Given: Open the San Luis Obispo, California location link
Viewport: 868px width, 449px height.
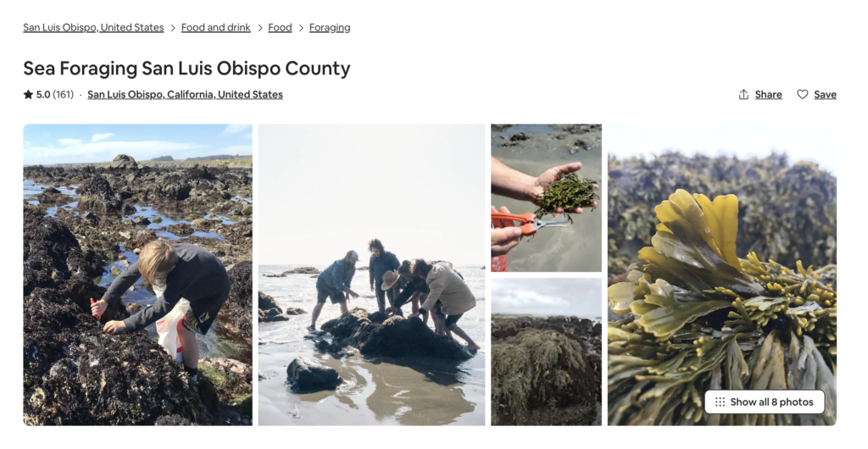Looking at the screenshot, I should (185, 95).
